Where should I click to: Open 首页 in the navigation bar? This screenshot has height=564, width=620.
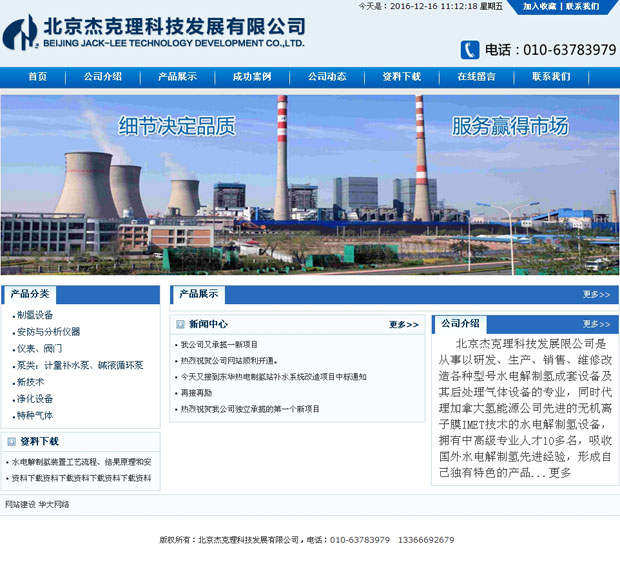click(x=38, y=77)
